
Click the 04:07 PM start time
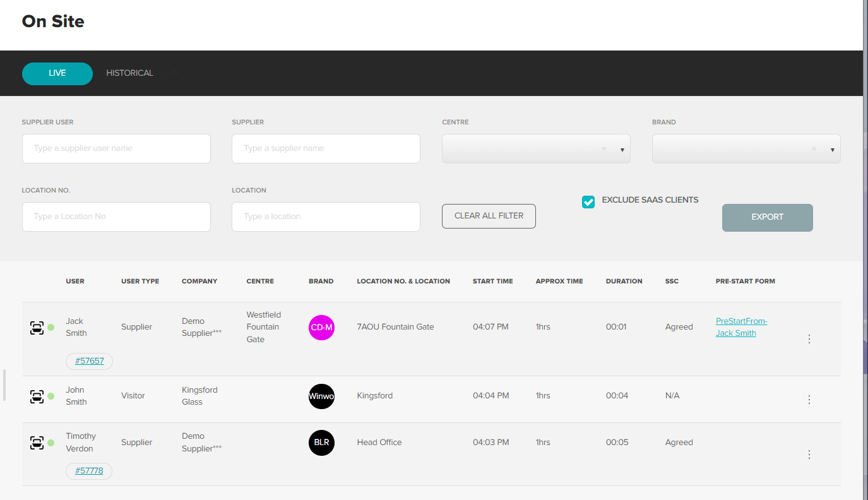tap(491, 327)
